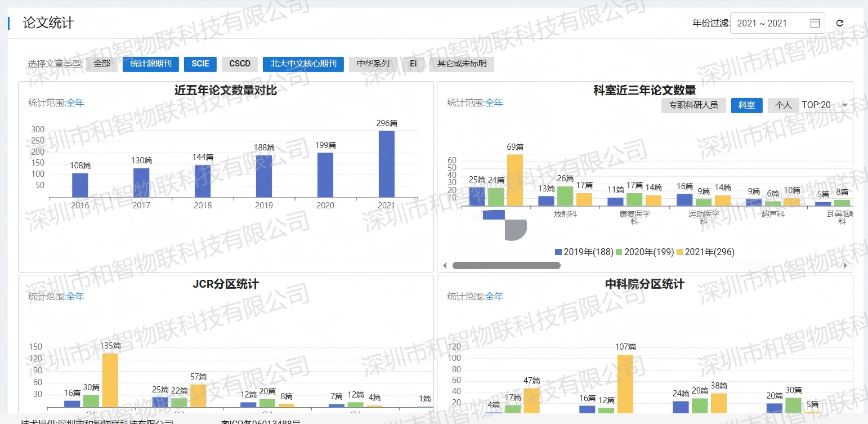
Task: Click the refresh icon beside year filter
Action: coord(840,23)
